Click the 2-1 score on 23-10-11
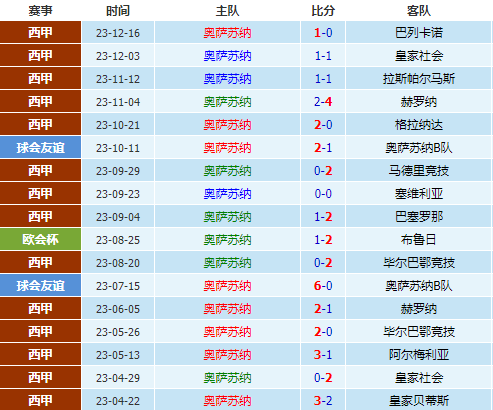The height and width of the screenshot is (410, 493). click(323, 148)
